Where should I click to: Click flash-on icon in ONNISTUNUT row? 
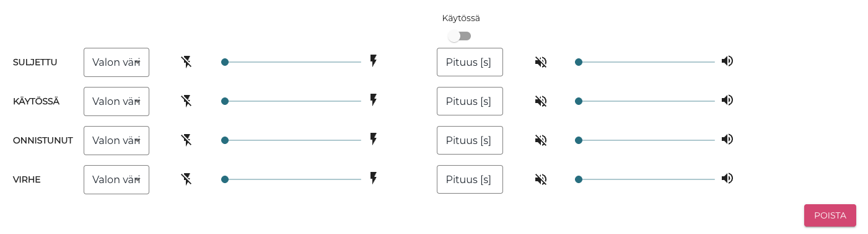(374, 139)
